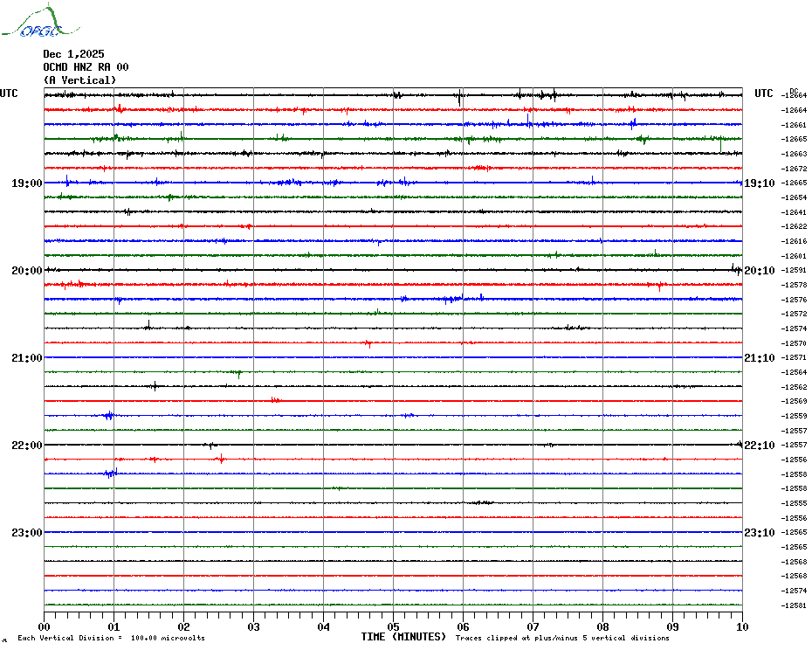This screenshot has width=812, height=650.
Task: Click the DC offset value '-12569'
Action: click(x=795, y=401)
